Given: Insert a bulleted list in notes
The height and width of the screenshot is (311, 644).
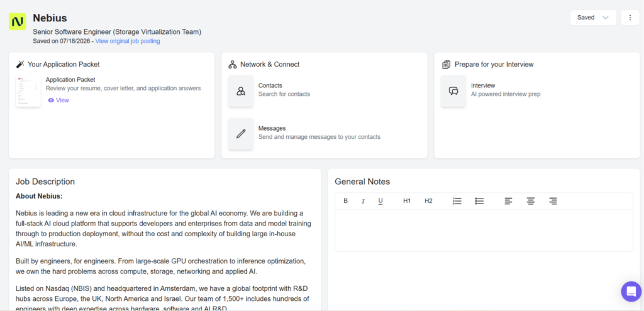Looking at the screenshot, I should (479, 201).
